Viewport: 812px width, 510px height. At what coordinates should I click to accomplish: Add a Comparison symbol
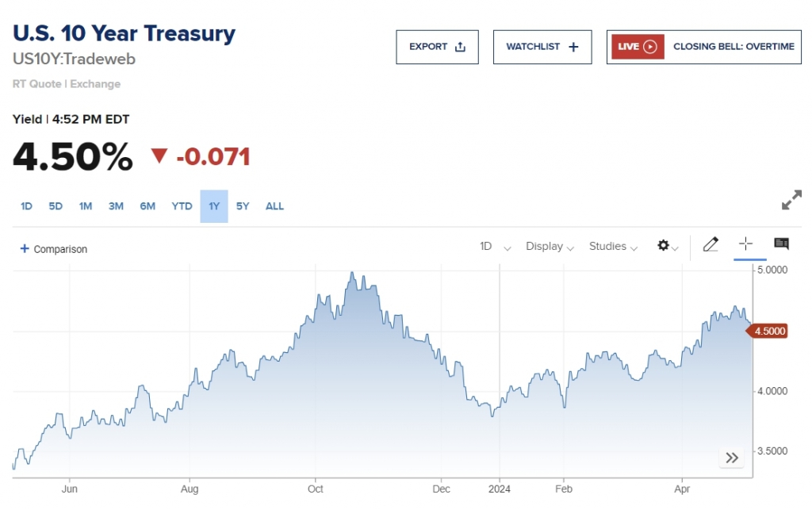pyautogui.click(x=54, y=249)
